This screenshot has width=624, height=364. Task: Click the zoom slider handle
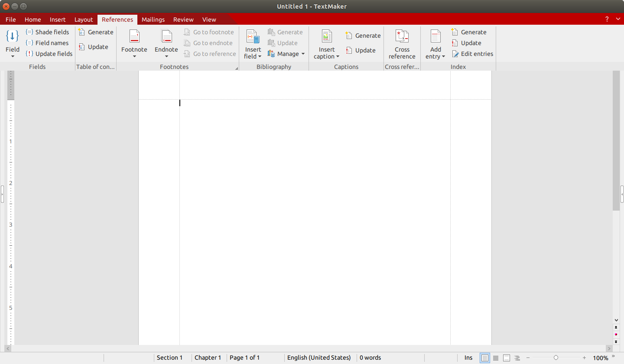click(x=556, y=357)
